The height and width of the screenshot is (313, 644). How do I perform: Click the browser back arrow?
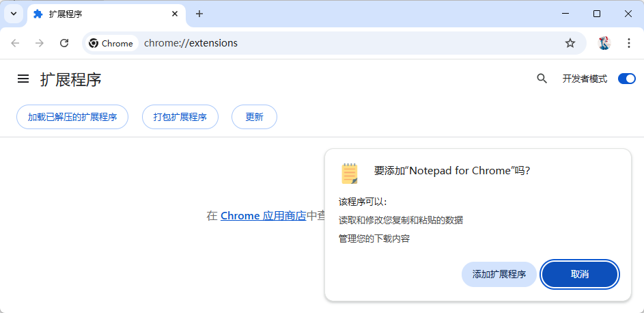click(15, 43)
